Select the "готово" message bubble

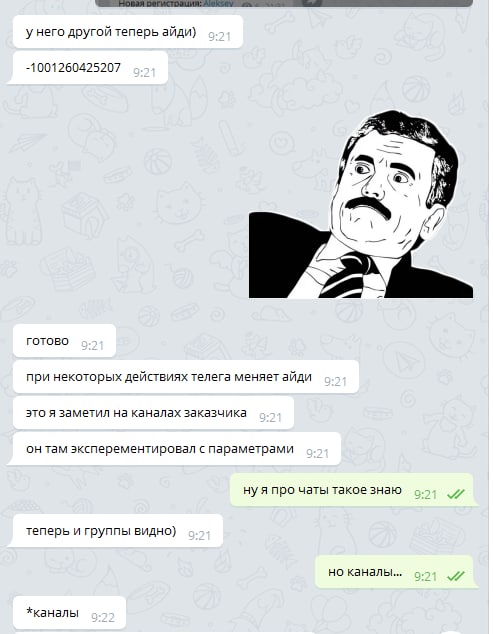[64, 341]
